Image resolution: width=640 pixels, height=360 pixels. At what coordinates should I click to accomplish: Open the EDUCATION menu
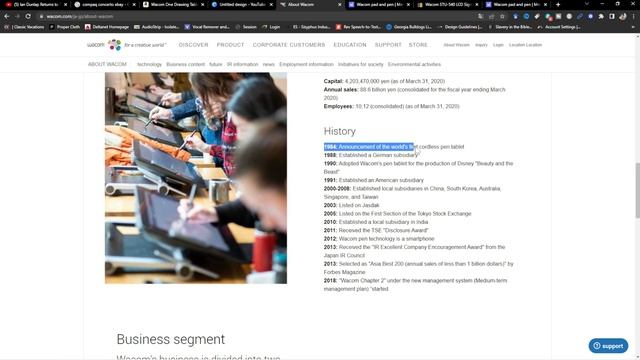pyautogui.click(x=350, y=45)
